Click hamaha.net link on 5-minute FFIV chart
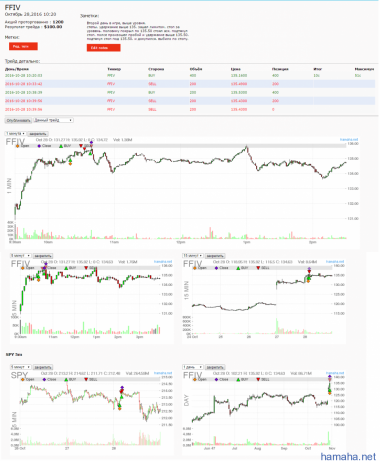The width and height of the screenshot is (380, 461). 163,262
